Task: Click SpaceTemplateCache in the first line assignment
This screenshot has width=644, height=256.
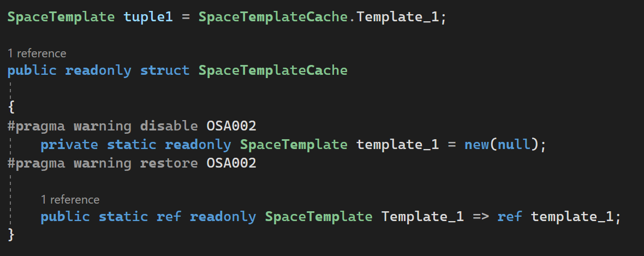Action: (x=273, y=17)
